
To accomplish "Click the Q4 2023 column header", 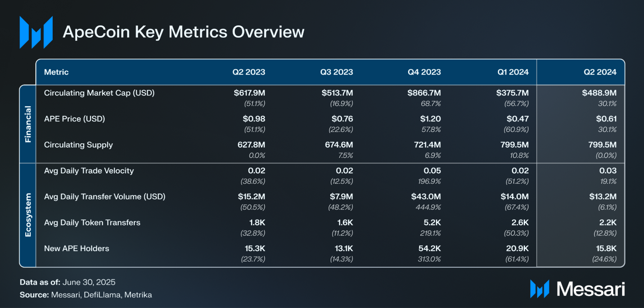I will 424,72.
